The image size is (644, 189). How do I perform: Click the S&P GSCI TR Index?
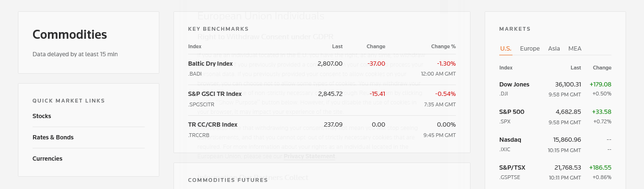click(215, 94)
